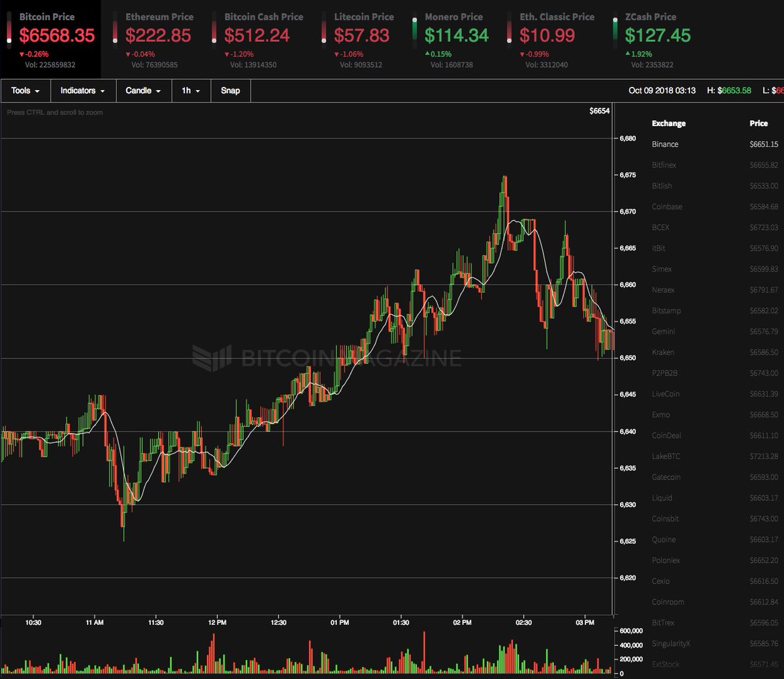Select the Liquid exchange row
Viewport: 784px width, 679px height.
[715, 498]
